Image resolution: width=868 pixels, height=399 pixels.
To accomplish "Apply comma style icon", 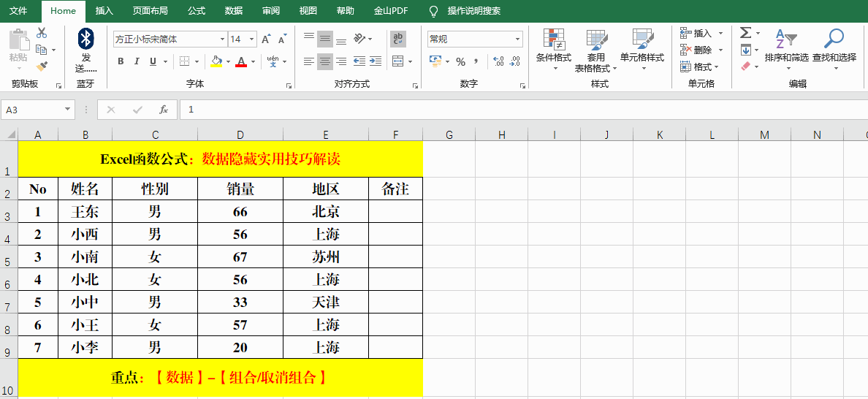I will tap(476, 61).
